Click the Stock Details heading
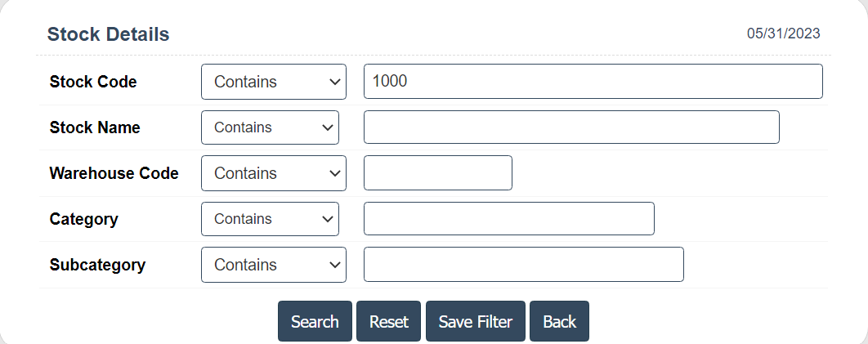 108,34
